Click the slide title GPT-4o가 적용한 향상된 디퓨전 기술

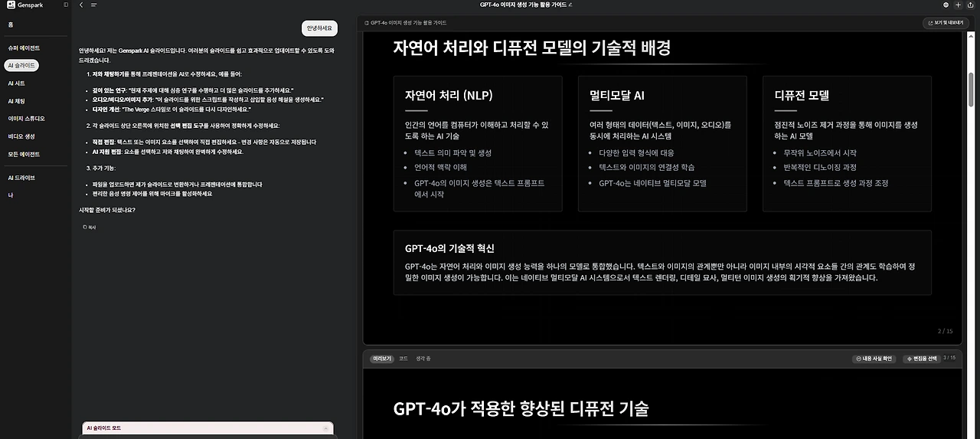point(521,408)
